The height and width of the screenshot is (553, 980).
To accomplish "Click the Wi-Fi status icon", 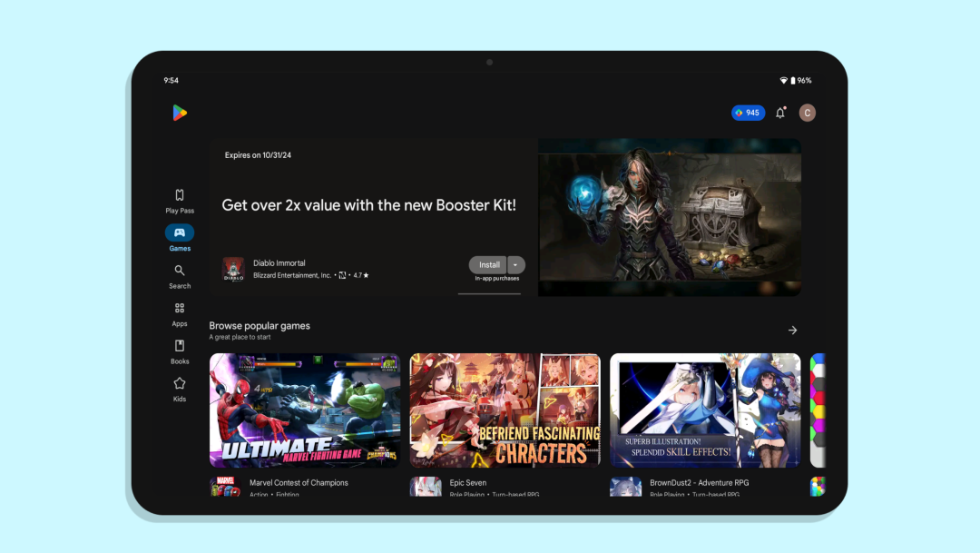I will (783, 81).
